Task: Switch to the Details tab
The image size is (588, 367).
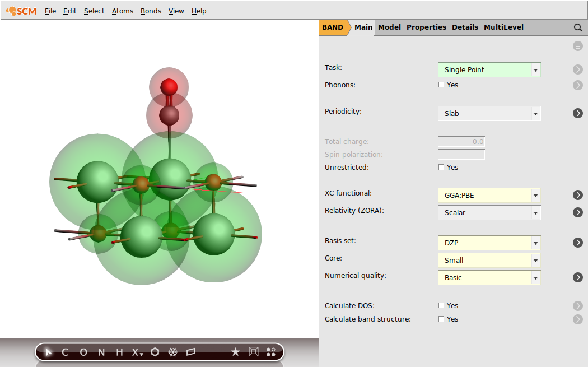Action: [465, 27]
